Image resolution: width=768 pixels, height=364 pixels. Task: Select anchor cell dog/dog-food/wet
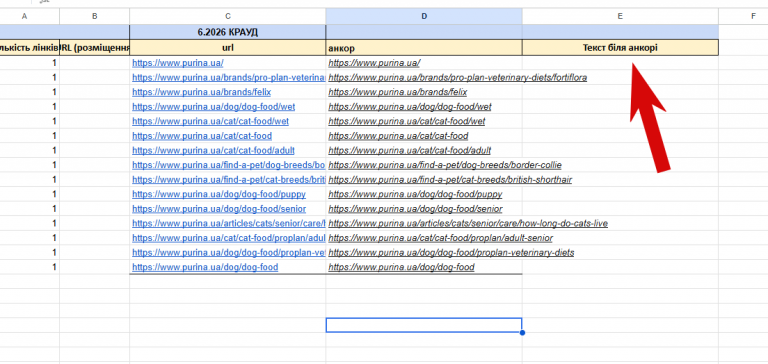pyautogui.click(x=424, y=107)
